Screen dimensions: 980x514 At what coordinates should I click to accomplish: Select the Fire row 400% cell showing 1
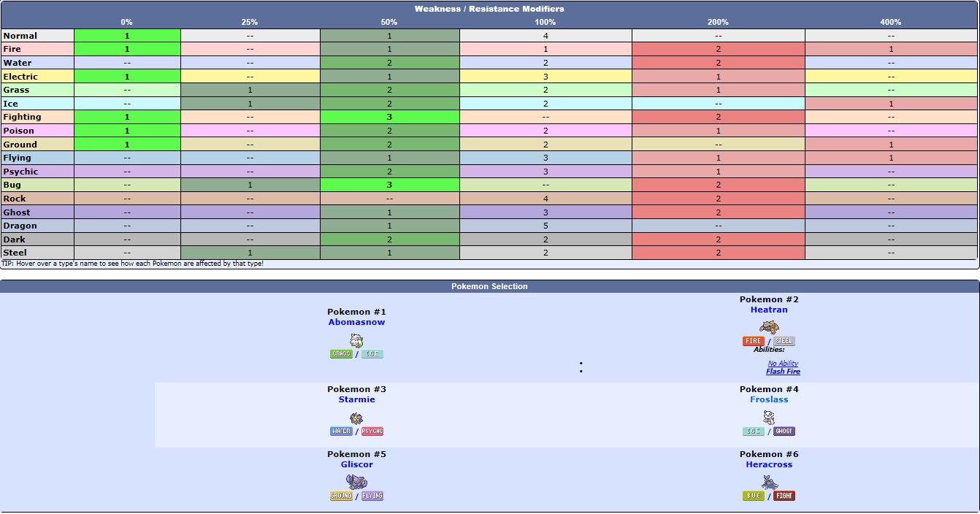pos(891,49)
